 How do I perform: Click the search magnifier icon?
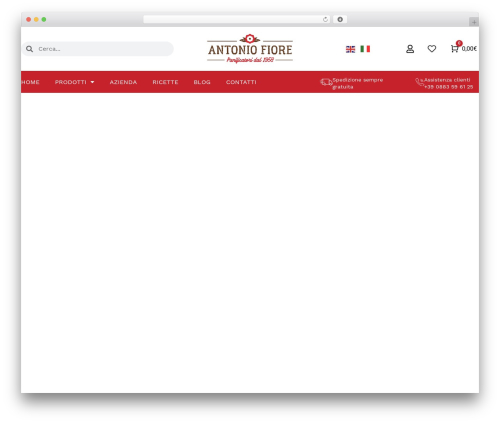point(29,49)
